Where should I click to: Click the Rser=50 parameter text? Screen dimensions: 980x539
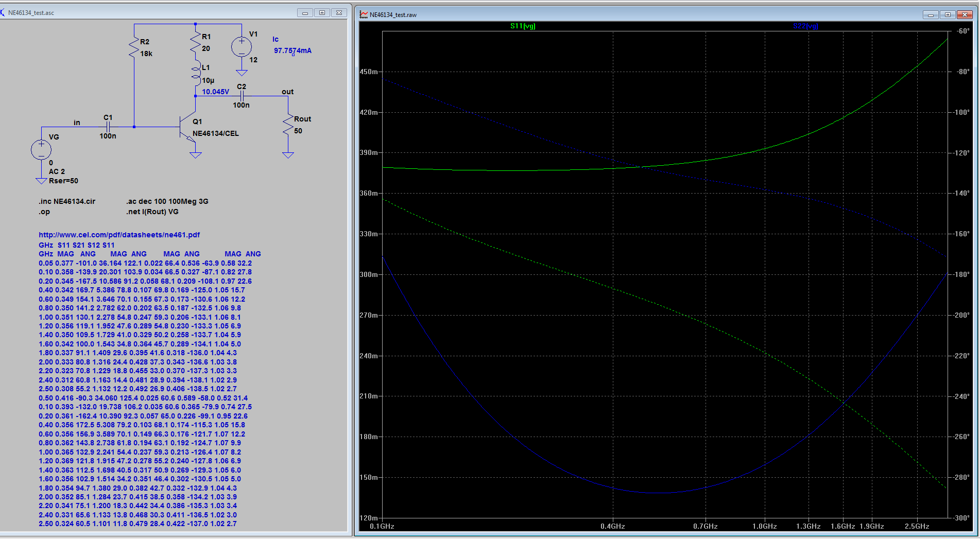click(63, 181)
